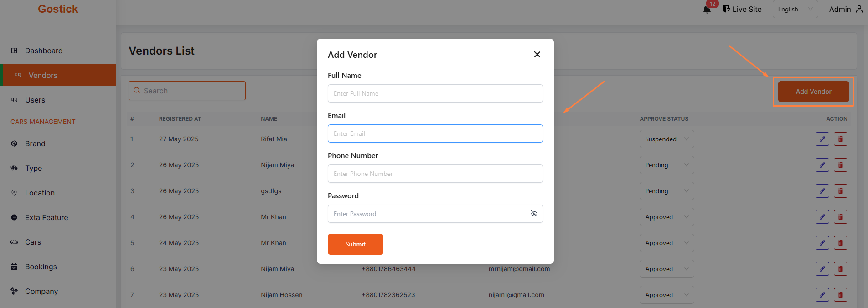Click the edit icon for row 6

(822, 269)
